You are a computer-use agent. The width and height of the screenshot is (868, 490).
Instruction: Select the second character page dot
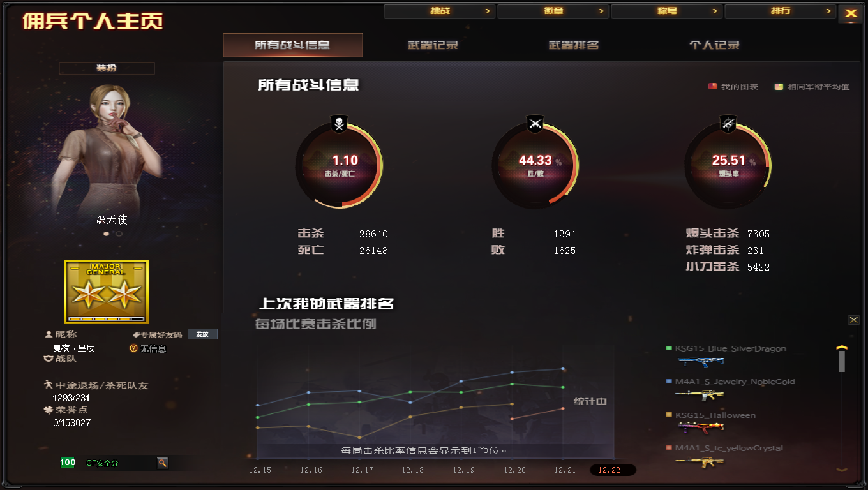coord(119,234)
